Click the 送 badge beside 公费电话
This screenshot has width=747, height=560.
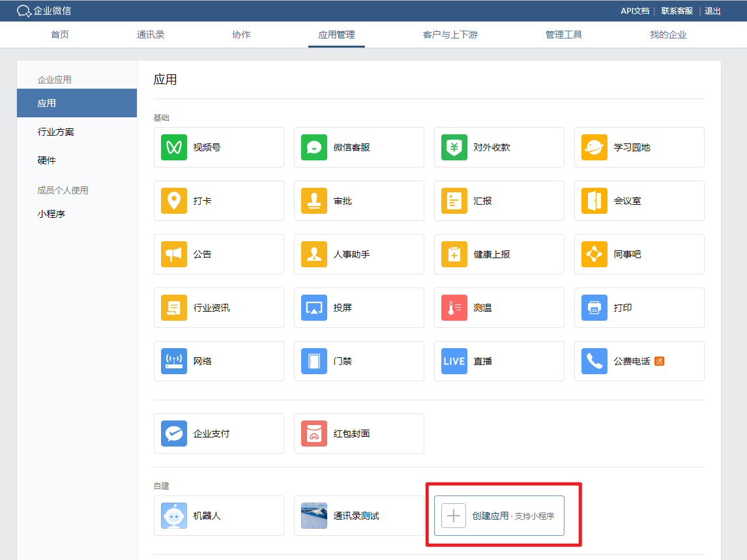[x=660, y=361]
